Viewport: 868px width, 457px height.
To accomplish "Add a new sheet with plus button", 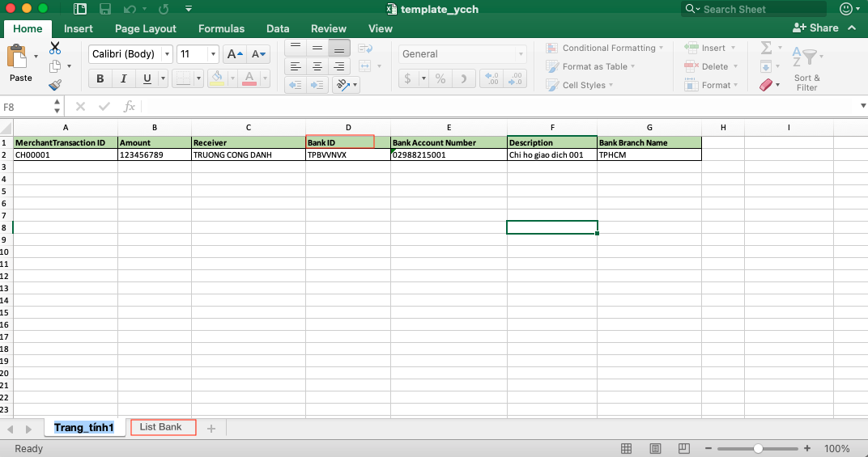I will [x=211, y=429].
